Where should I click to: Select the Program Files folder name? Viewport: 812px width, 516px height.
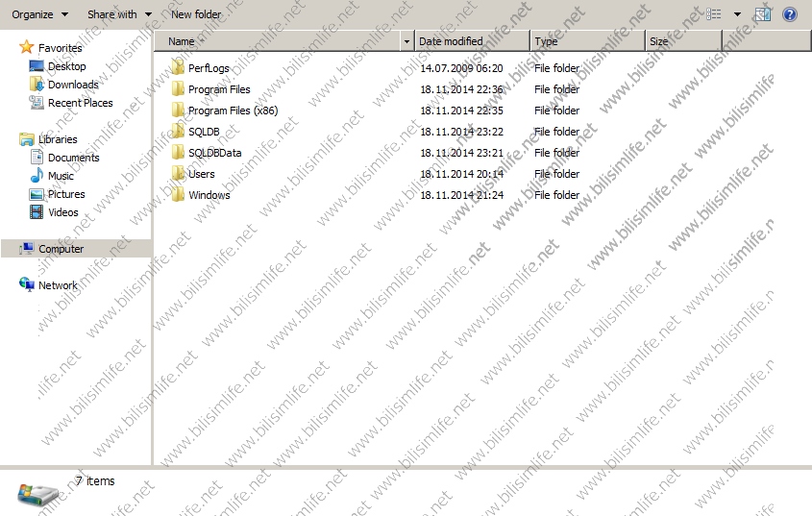click(x=219, y=89)
